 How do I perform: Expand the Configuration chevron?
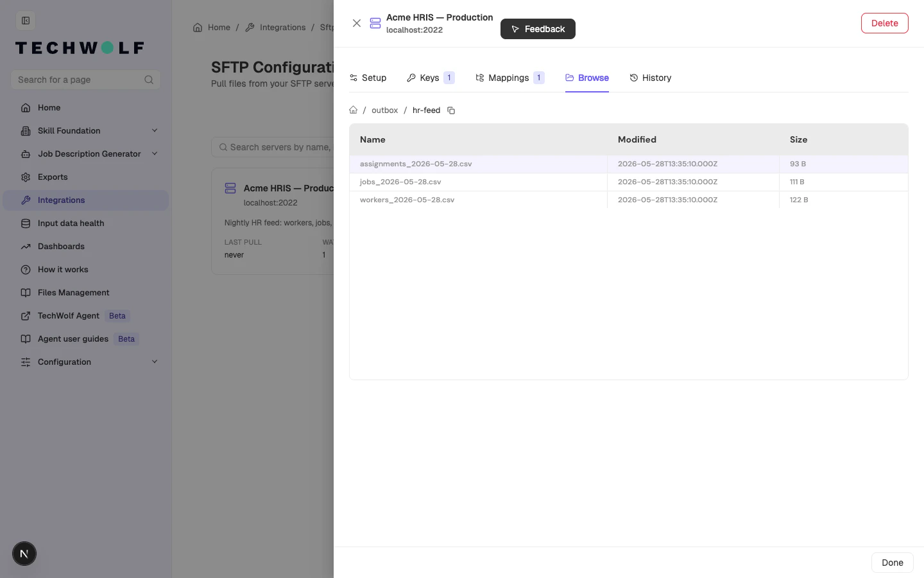coord(155,362)
